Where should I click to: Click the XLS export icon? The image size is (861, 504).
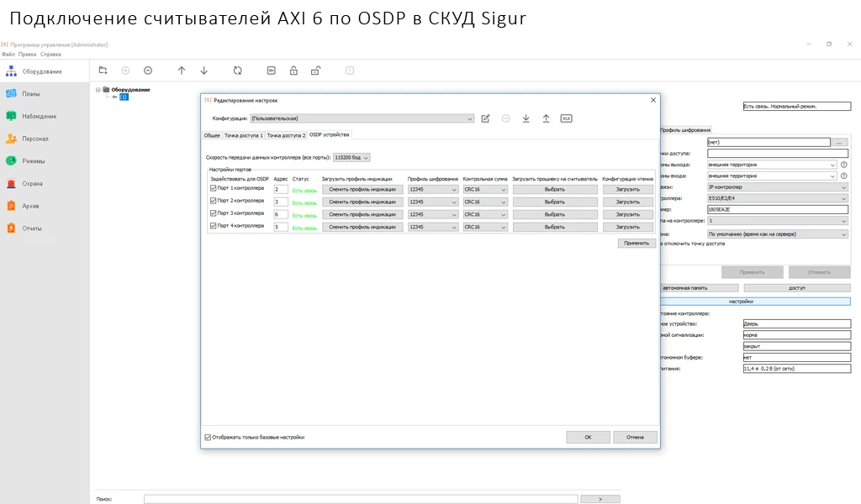(566, 118)
